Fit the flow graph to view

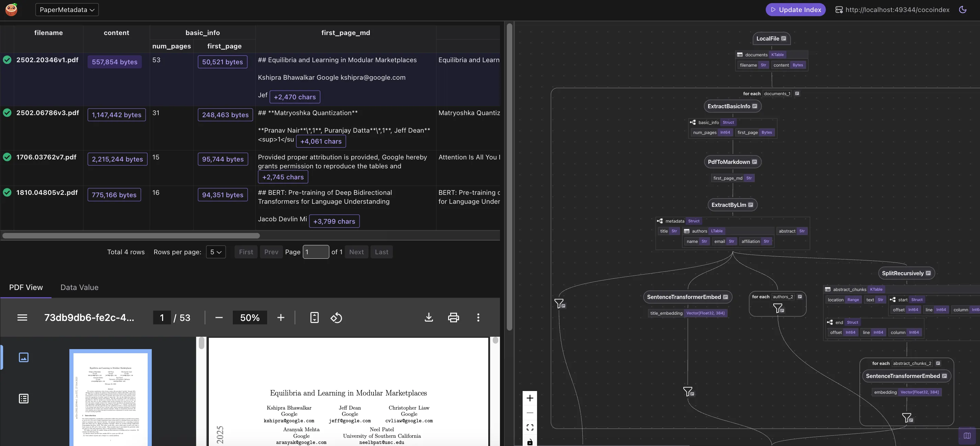[x=530, y=427]
